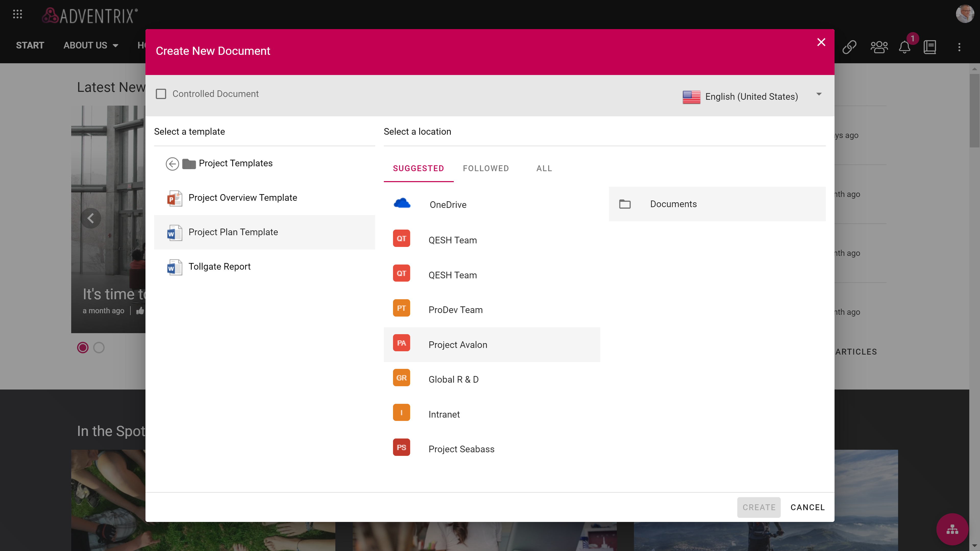Switch to the FOLLOWED tab

point(486,168)
